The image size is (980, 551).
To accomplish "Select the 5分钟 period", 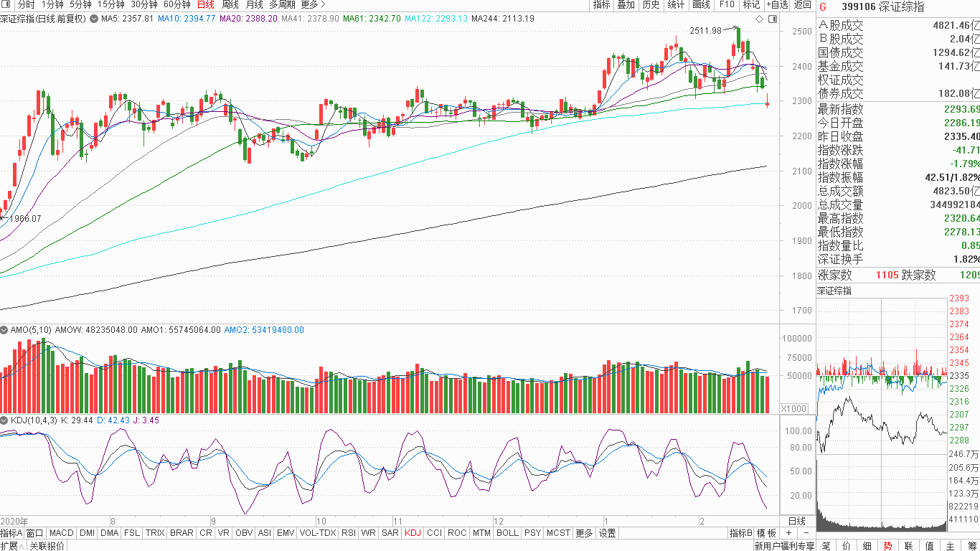I will tap(80, 4).
